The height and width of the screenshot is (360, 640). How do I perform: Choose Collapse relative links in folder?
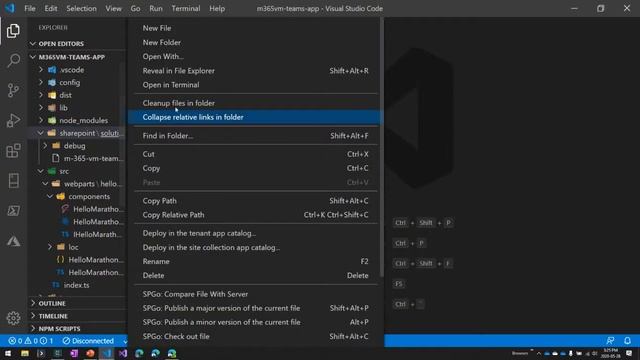pyautogui.click(x=256, y=117)
